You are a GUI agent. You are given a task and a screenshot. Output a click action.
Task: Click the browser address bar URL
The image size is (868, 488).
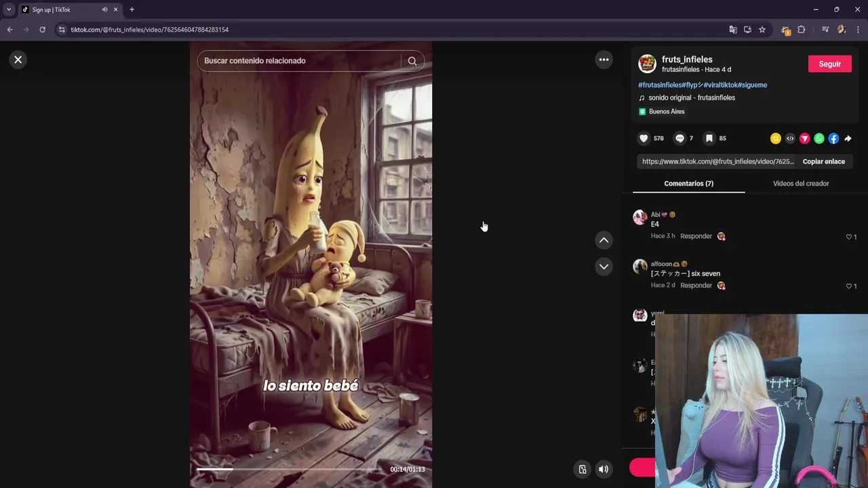coord(149,30)
